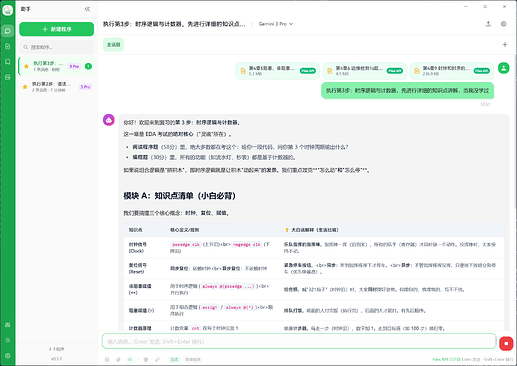Click the '模块 A: 知识点清单' heading
This screenshot has width=517, height=366.
point(180,196)
